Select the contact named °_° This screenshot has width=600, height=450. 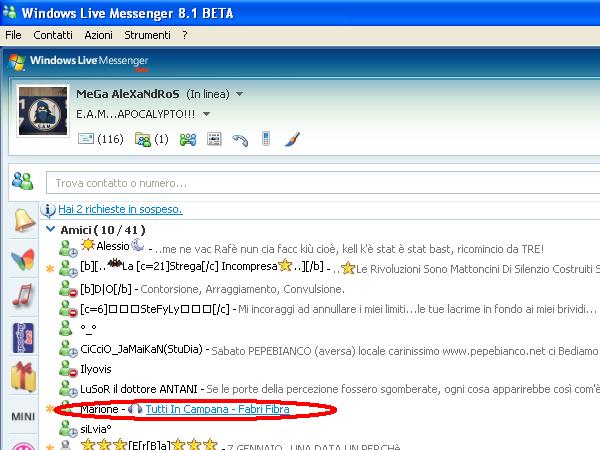[88, 328]
